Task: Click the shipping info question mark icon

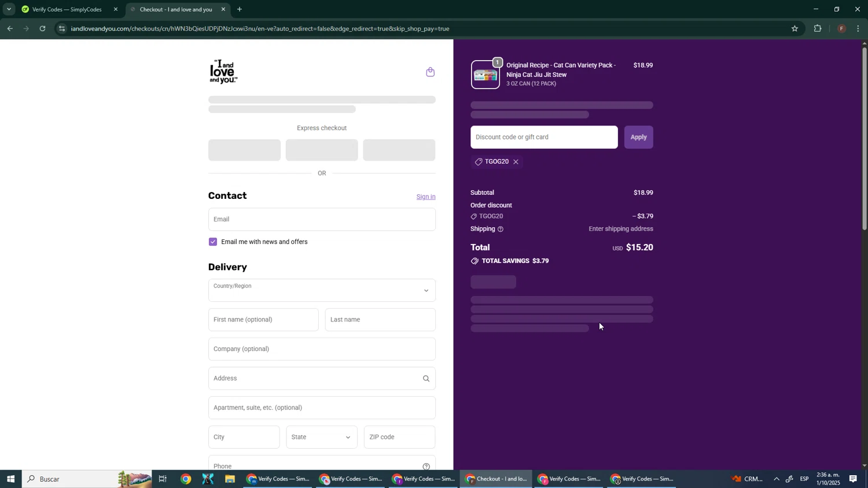Action: point(501,230)
